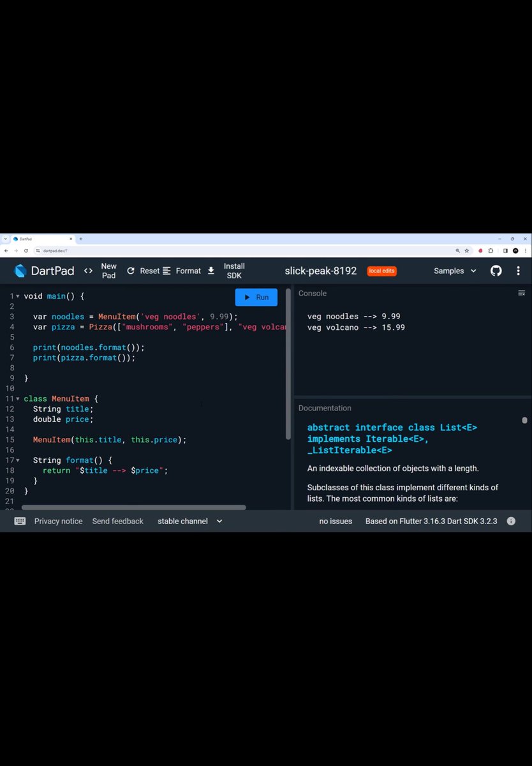Open the stable channel dropdown
This screenshot has width=532, height=766.
click(x=190, y=521)
